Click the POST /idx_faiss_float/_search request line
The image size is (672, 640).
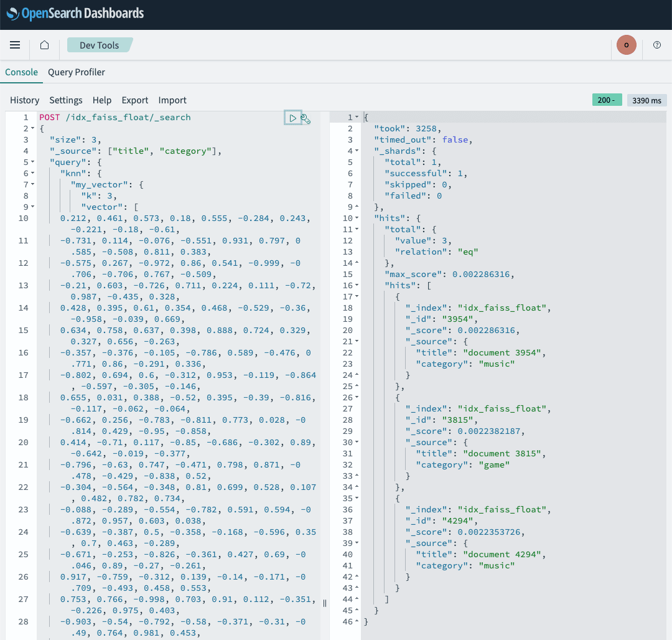click(115, 118)
